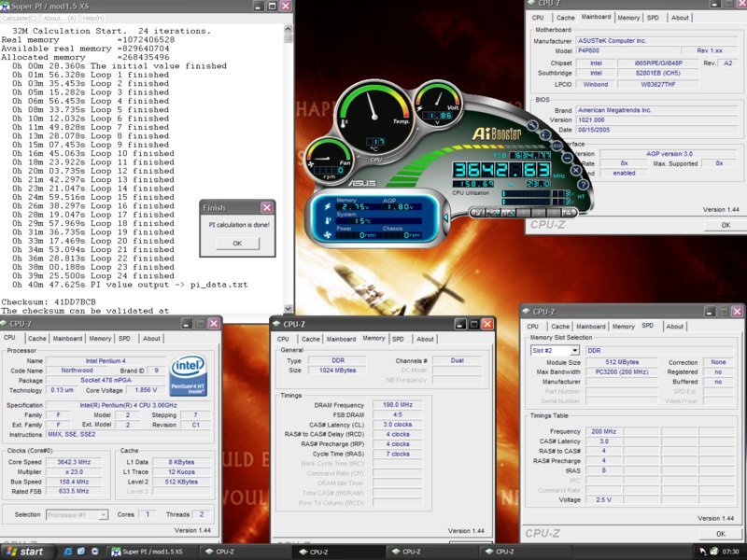The height and width of the screenshot is (560, 747).
Task: Click the Code Name field Northwood
Action: pyautogui.click(x=77, y=371)
